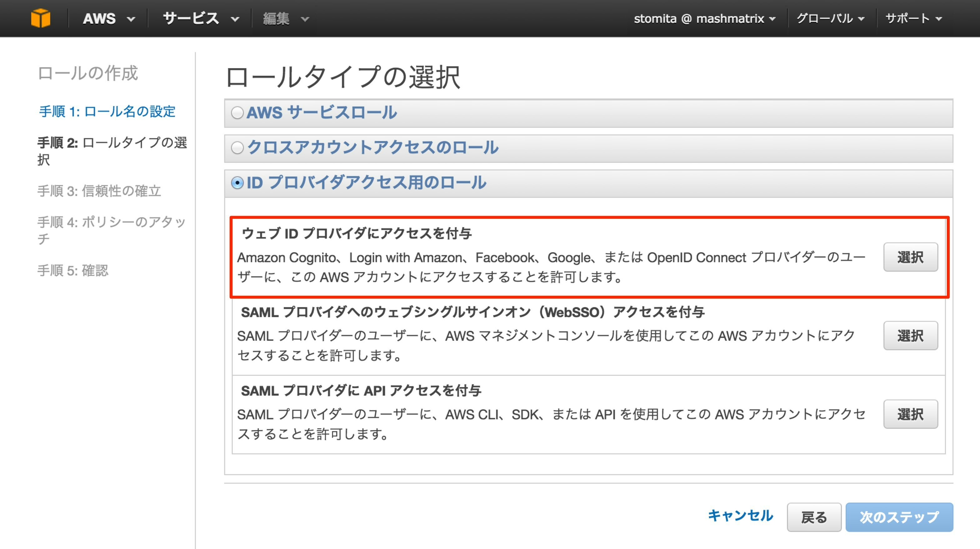Select the AWS サービスロール radio button
Screen dimensions: 980x549
tap(237, 113)
